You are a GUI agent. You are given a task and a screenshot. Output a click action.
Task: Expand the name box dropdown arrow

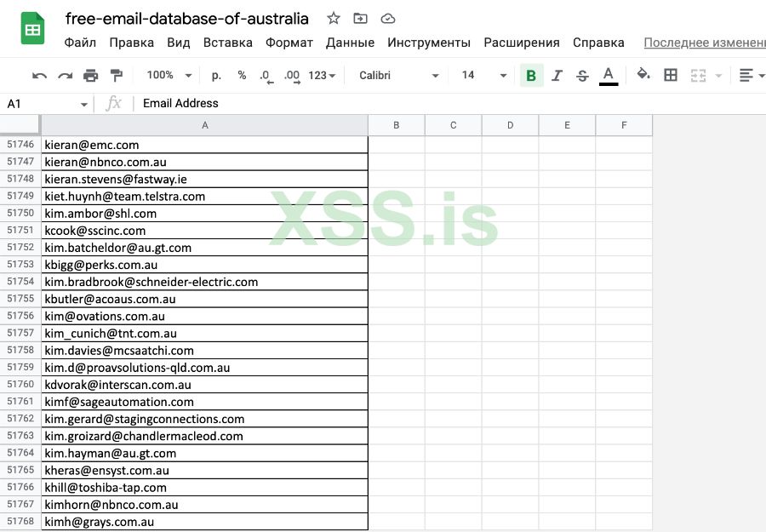tap(84, 105)
